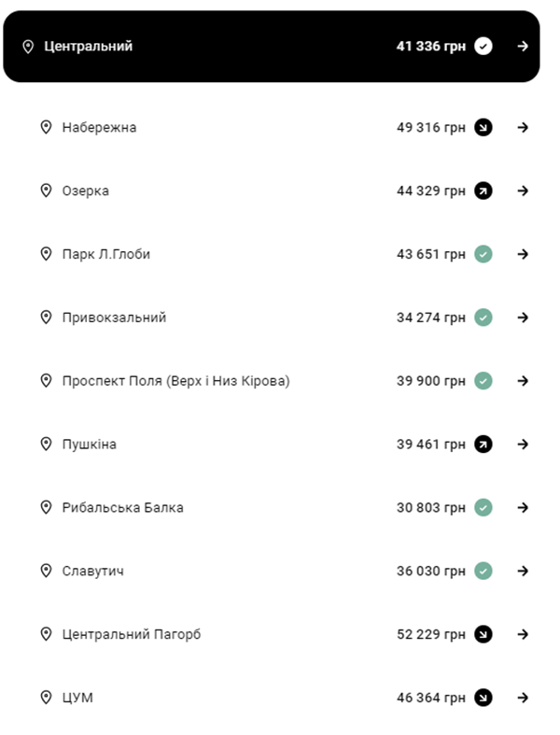Open the ЦУМ district link
Screen dimensions: 560x735
point(77,698)
